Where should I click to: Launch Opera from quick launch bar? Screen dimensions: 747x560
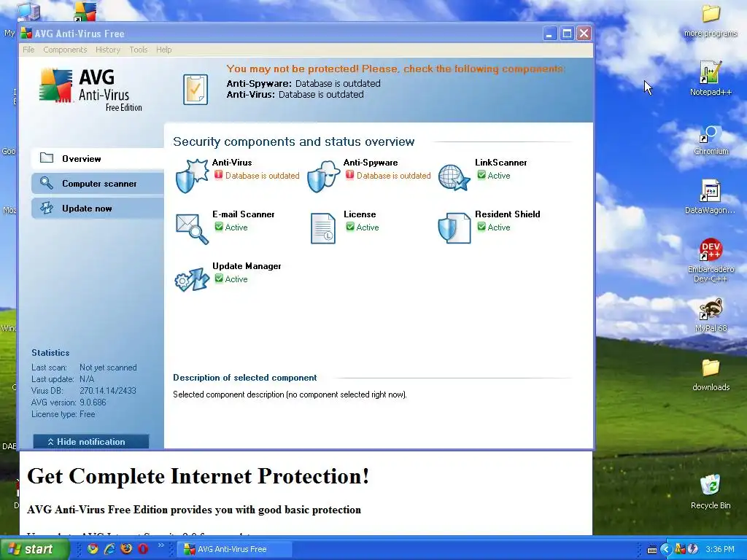[x=142, y=549]
